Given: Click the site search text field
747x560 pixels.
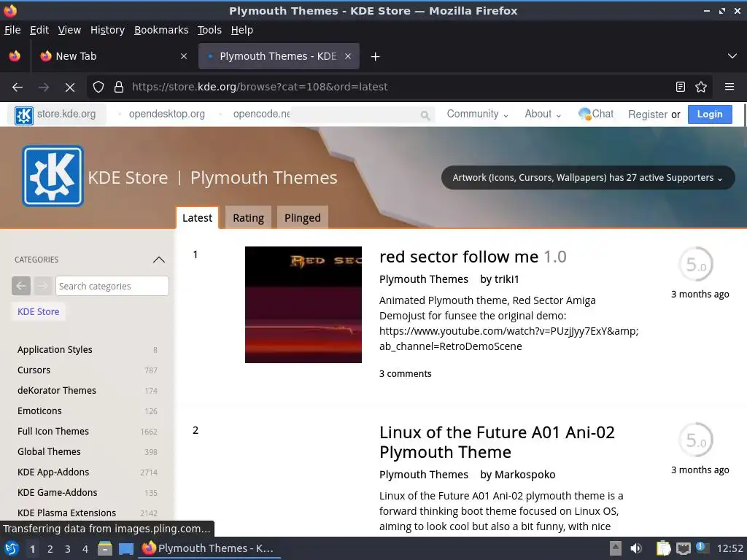Looking at the screenshot, I should (355, 114).
